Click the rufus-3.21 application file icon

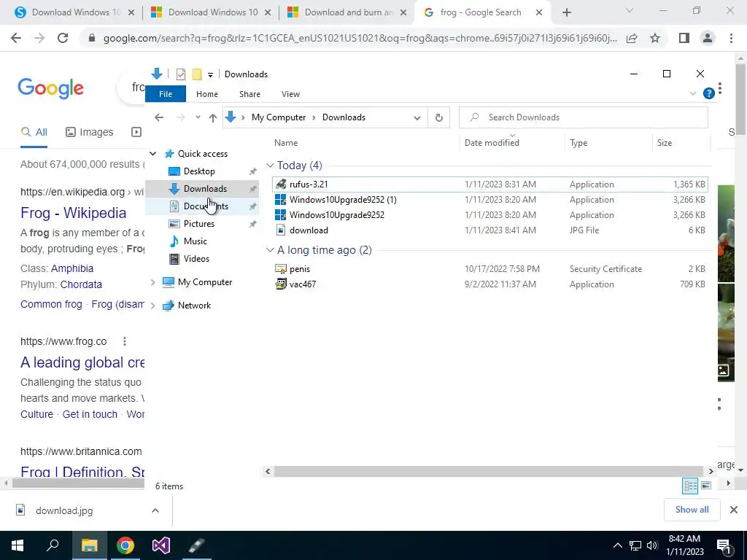tap(281, 184)
